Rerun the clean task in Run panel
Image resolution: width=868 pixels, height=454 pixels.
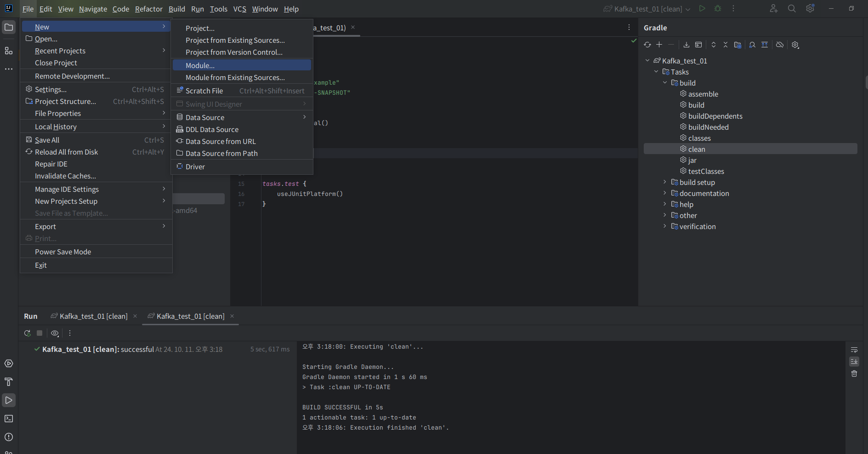point(28,333)
